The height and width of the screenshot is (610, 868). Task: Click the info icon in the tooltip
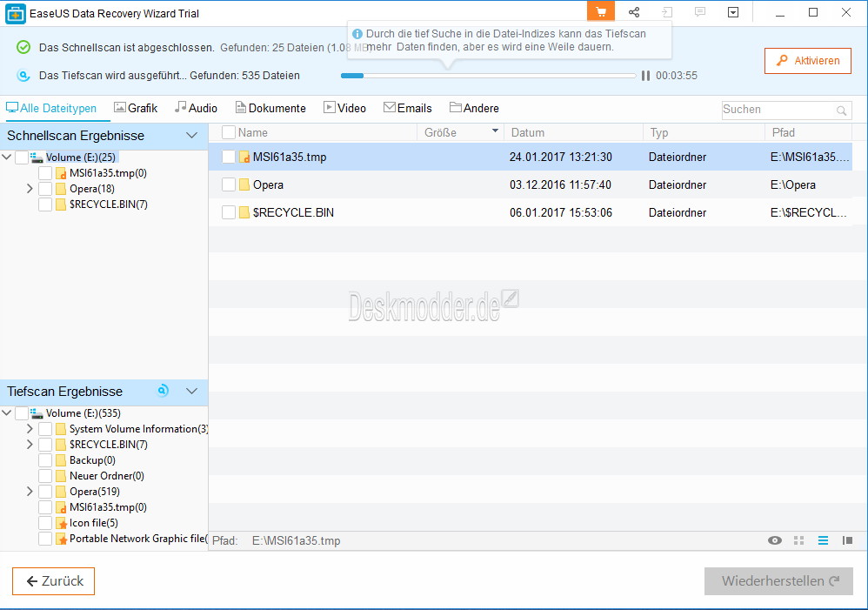click(357, 34)
